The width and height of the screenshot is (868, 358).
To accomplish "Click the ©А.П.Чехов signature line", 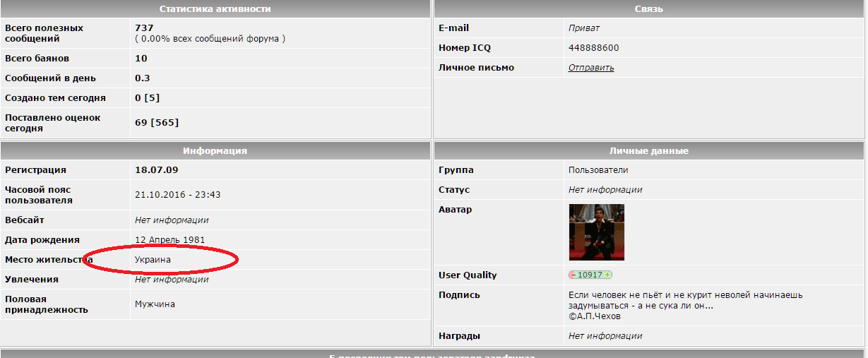I will click(595, 316).
